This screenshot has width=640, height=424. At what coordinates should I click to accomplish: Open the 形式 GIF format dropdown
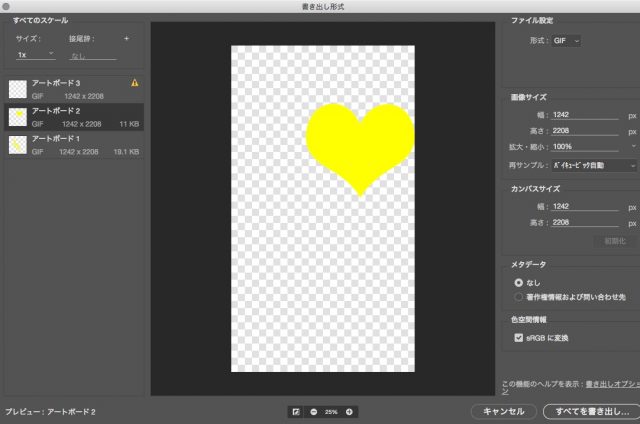tap(567, 40)
